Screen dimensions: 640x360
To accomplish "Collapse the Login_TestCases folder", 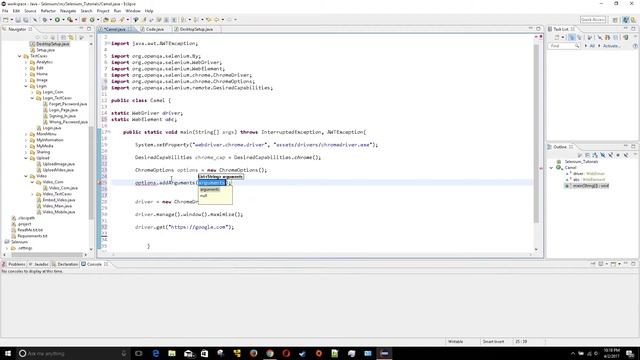I will [32, 98].
